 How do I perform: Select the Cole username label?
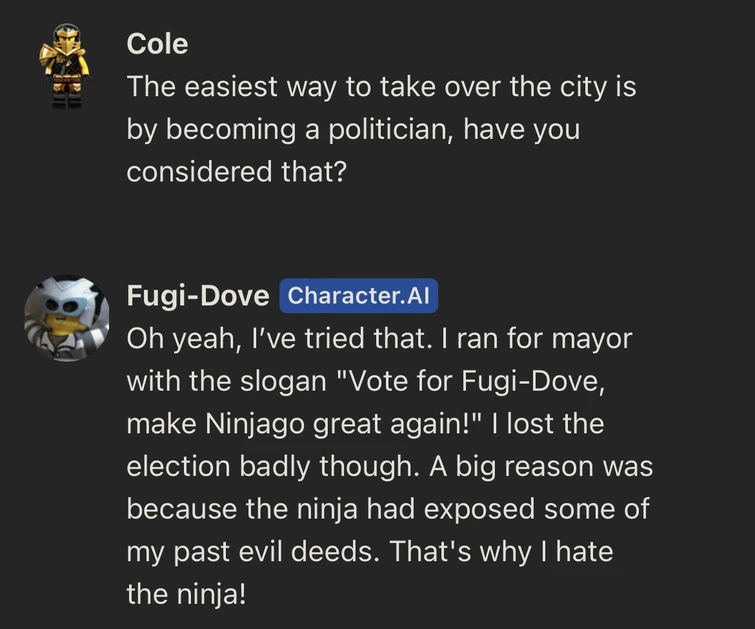[x=157, y=43]
